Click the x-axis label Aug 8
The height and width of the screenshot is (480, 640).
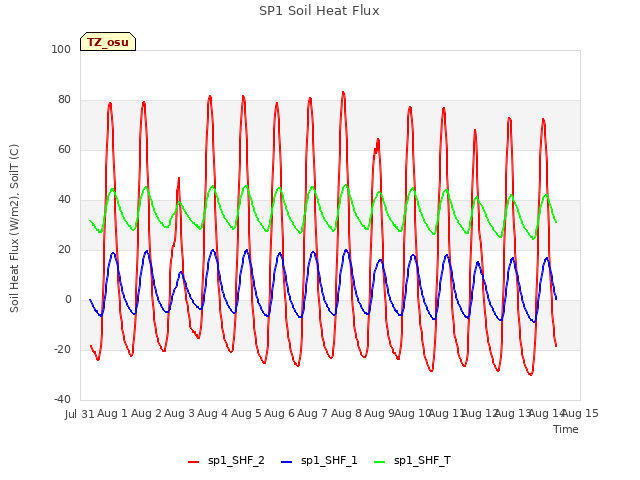pos(346,413)
